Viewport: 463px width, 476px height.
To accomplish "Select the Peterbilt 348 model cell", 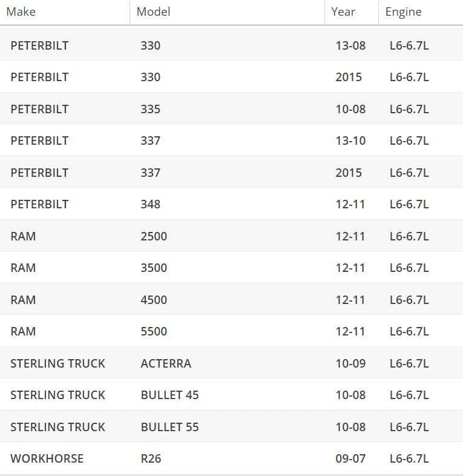I will coord(151,204).
